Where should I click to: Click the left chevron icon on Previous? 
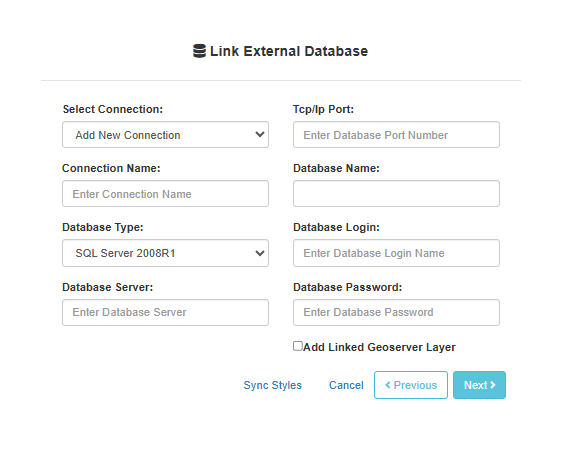388,385
